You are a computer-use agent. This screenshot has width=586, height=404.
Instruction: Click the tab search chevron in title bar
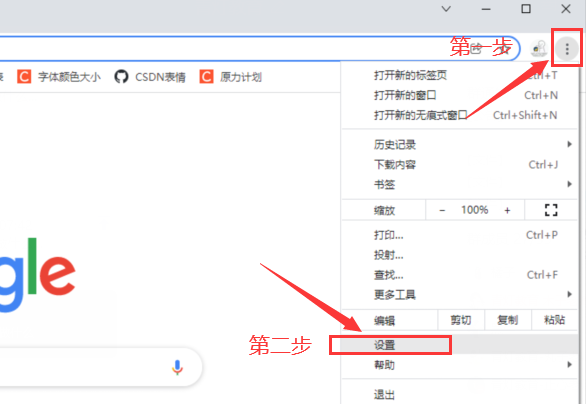pos(446,9)
